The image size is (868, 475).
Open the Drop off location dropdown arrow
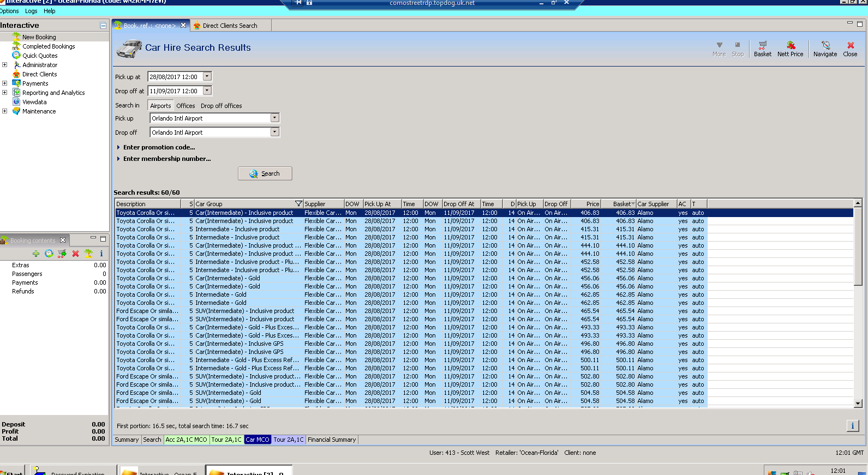275,132
